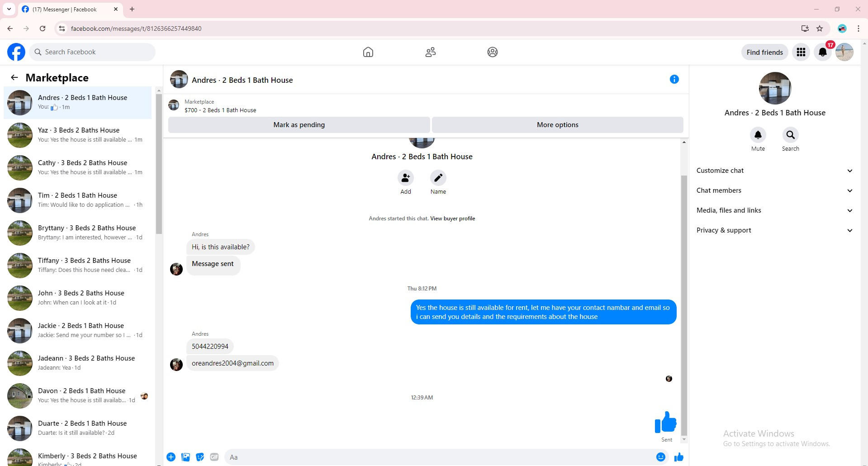Screen dimensions: 868x466
Task: Open Chrome profile avatar in toolbar
Action: (x=842, y=29)
